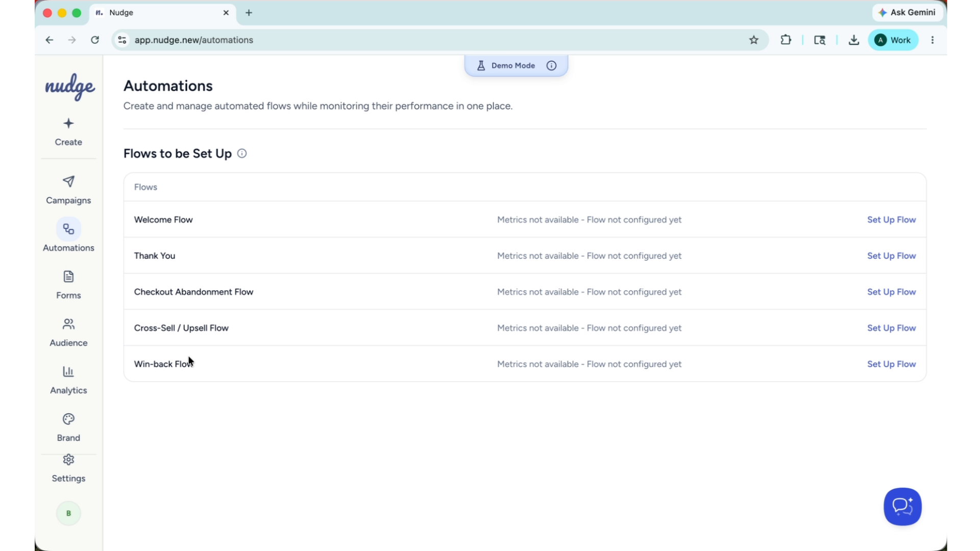Click the browser forward arrow
This screenshot has height=551, width=980.
[x=72, y=40]
